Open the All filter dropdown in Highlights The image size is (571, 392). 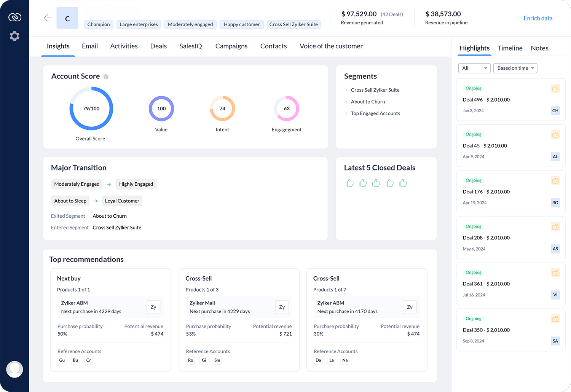(x=474, y=68)
